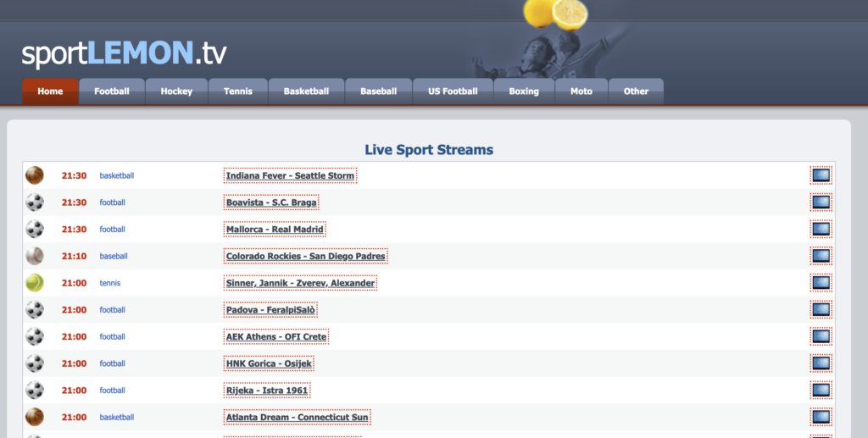Click TV icon for Padova - FeralpiSalò
The height and width of the screenshot is (438, 868).
click(821, 310)
